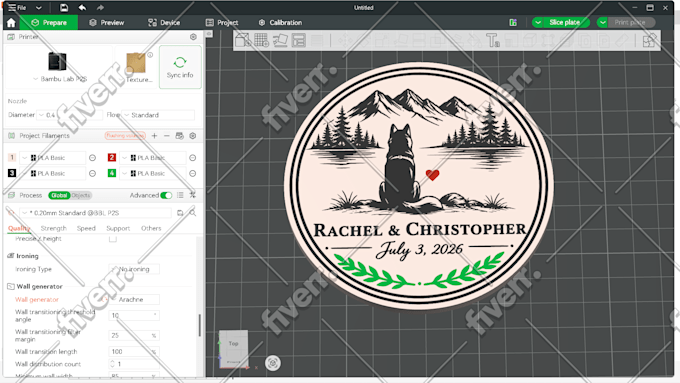Viewport: 680px width, 383px height.
Task: Click the Print plate button
Action: (630, 23)
